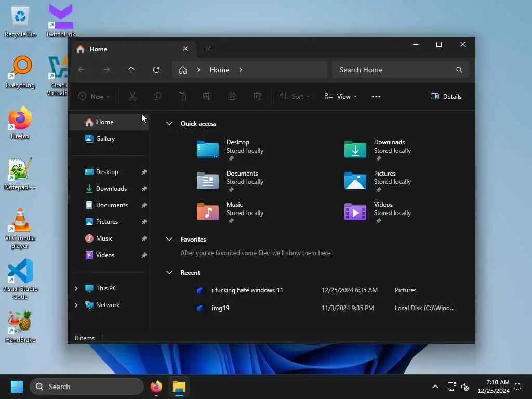Screen dimensions: 532x399
Task: Select recent file 'i fucking hate windows 11'
Action: [326, 290]
